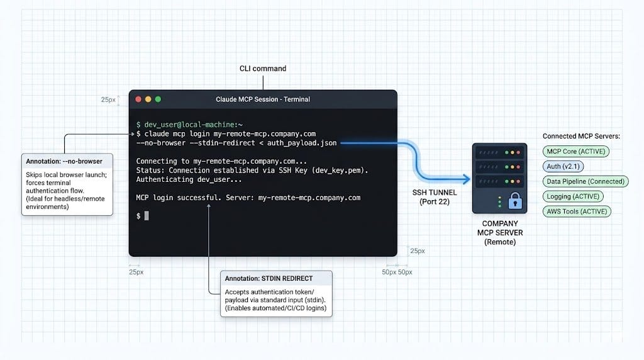Click the CLI command label above terminal
The height and width of the screenshot is (360, 644).
pyautogui.click(x=263, y=69)
